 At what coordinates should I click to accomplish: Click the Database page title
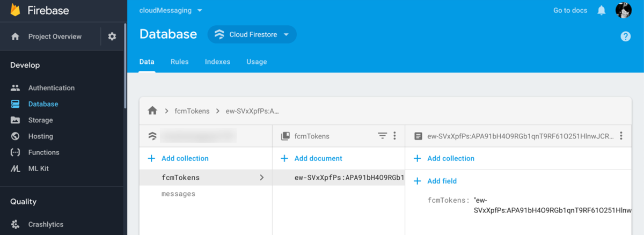pyautogui.click(x=168, y=34)
